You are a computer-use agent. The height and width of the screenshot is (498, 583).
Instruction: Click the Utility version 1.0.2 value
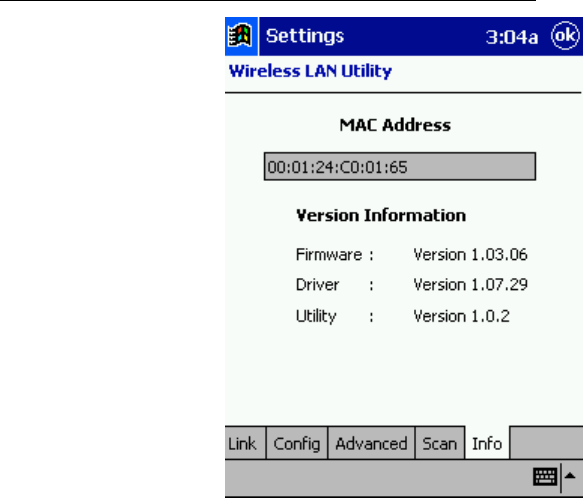coord(461,316)
